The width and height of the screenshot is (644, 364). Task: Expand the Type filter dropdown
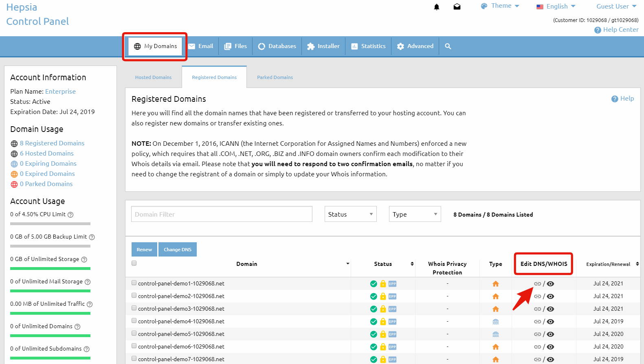415,214
